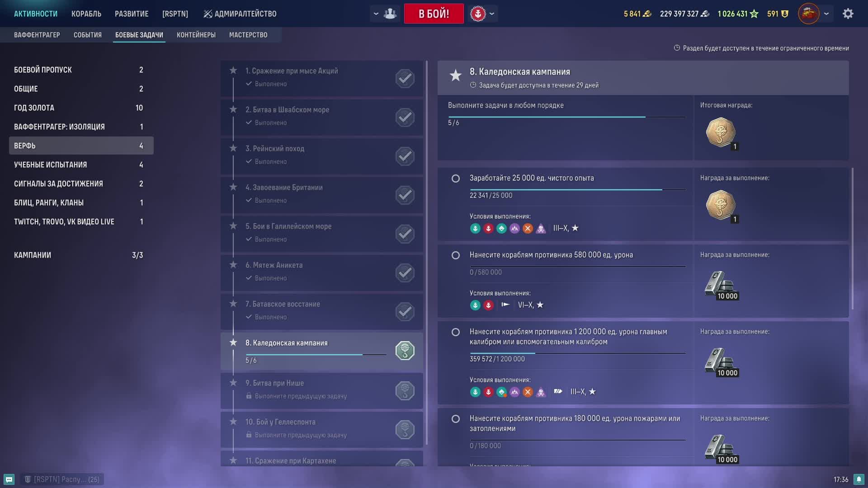Select radio for 25 000 pure experience task
The width and height of the screenshot is (868, 488).
click(456, 178)
